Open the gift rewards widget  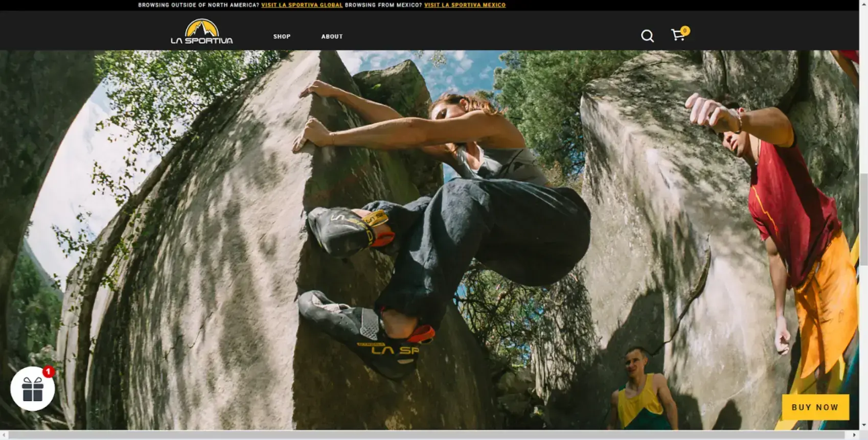(x=33, y=389)
